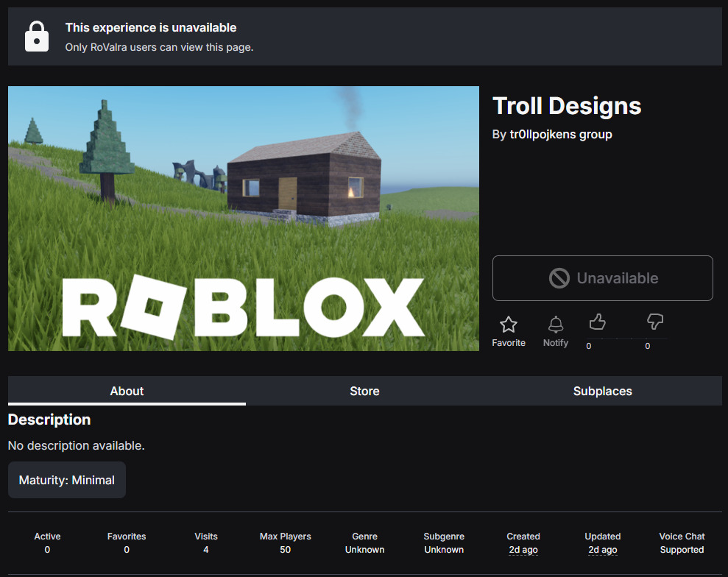728x577 pixels.
Task: Open the tr0llpojkens group creator link
Action: [561, 134]
